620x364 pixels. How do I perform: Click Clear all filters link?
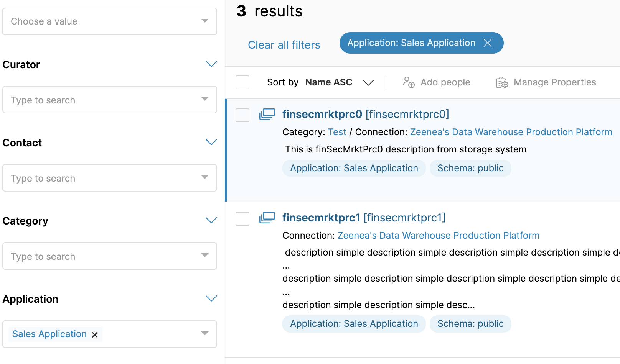(284, 45)
